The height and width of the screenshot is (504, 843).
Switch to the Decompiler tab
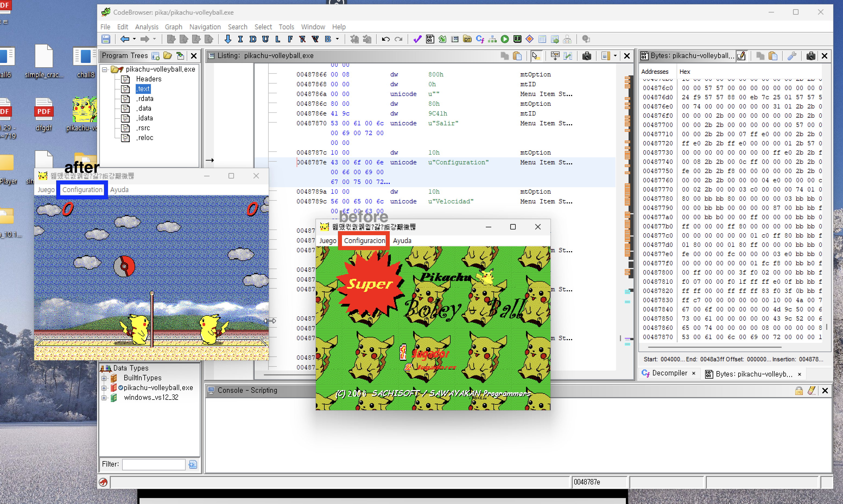[x=669, y=373]
